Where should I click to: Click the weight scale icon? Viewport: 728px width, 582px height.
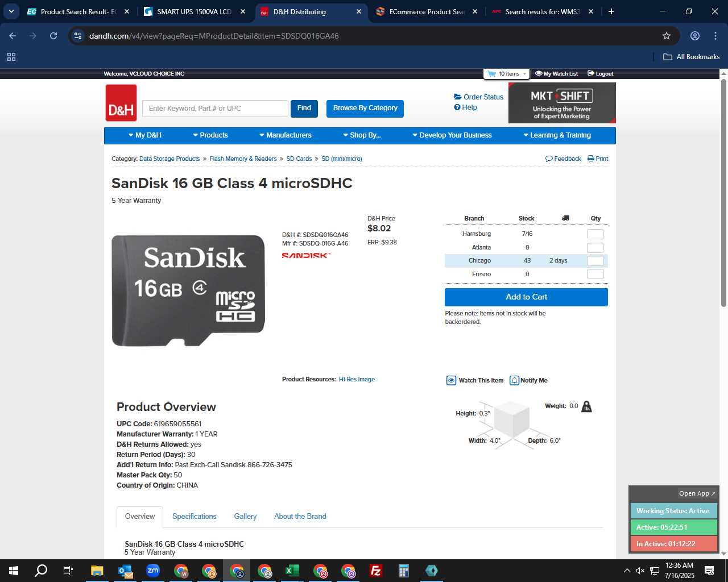[586, 406]
